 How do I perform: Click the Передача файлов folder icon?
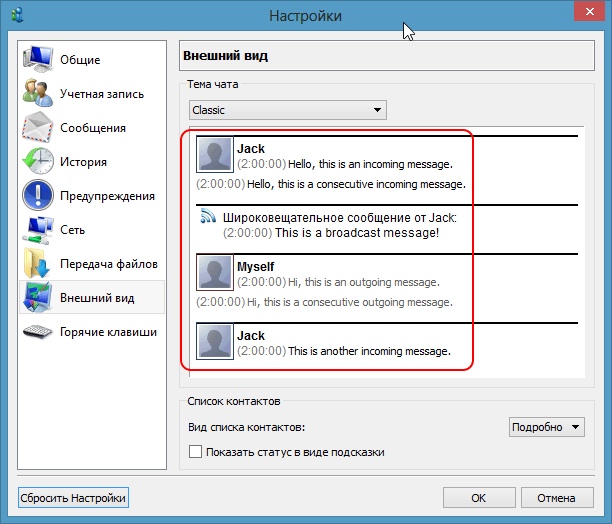click(x=38, y=264)
